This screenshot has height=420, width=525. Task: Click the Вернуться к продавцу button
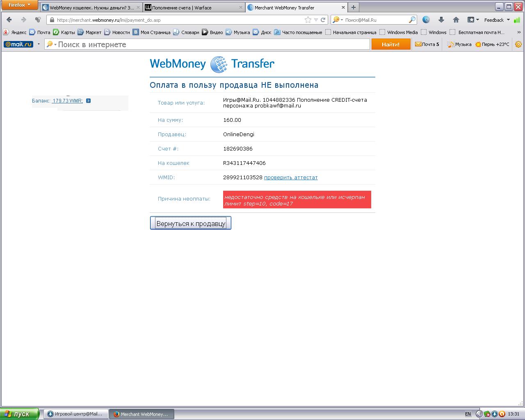[x=191, y=223]
